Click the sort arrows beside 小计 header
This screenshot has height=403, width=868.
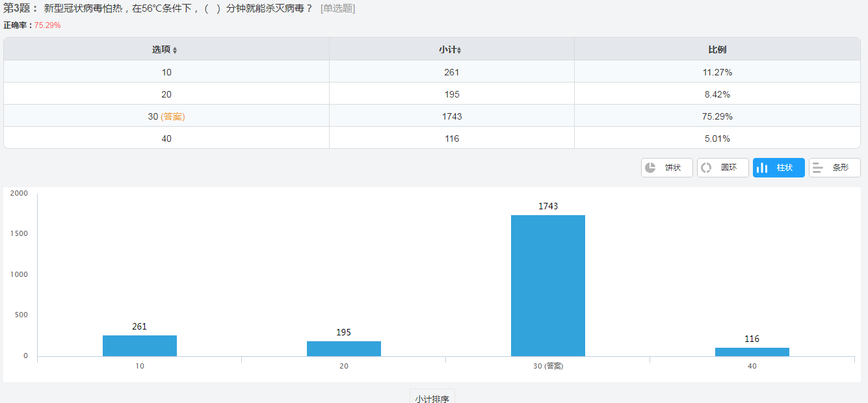click(x=459, y=50)
